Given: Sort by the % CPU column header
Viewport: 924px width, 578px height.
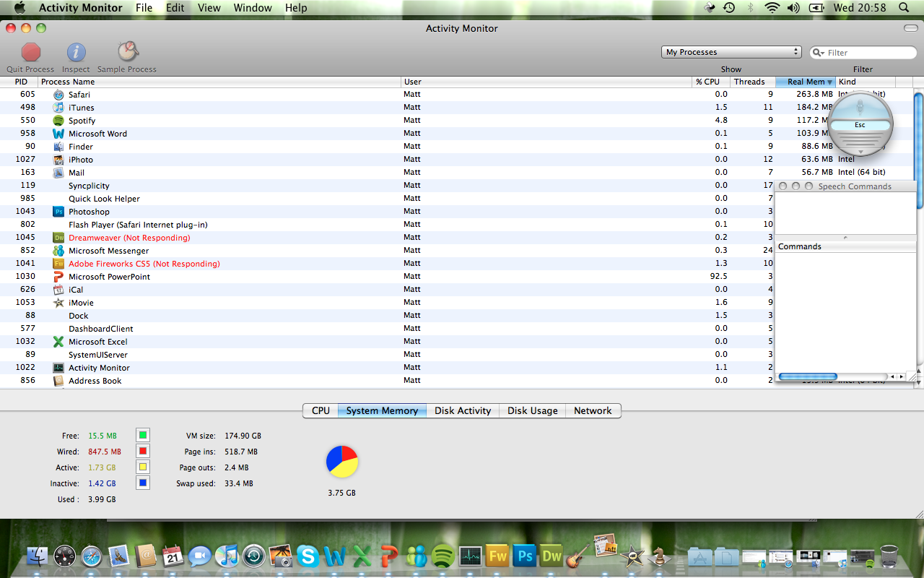Looking at the screenshot, I should click(710, 82).
